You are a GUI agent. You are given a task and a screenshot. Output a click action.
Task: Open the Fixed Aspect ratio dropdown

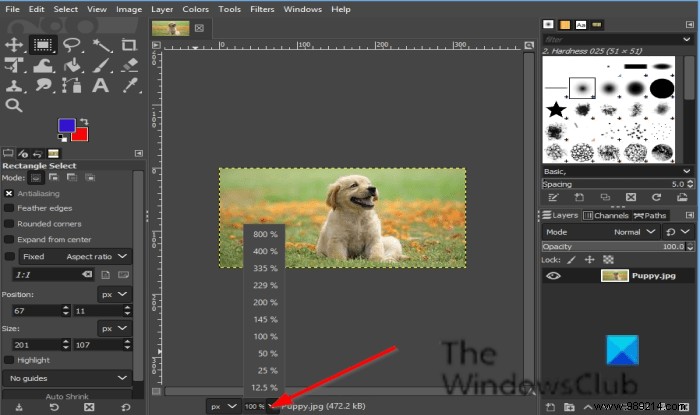point(75,256)
